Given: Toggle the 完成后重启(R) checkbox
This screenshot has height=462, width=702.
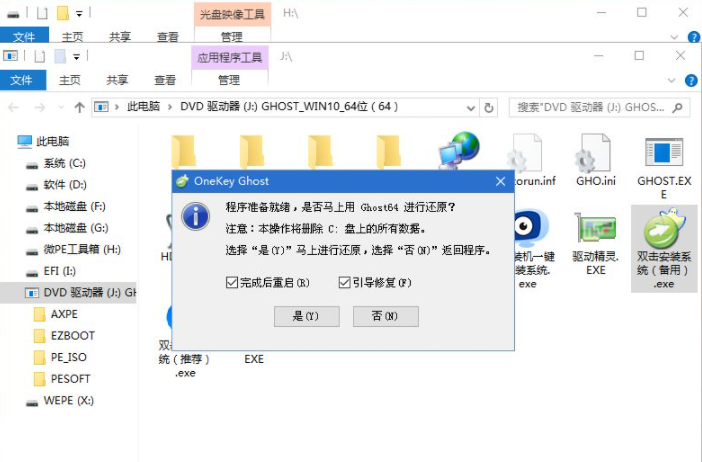Looking at the screenshot, I should [x=232, y=283].
